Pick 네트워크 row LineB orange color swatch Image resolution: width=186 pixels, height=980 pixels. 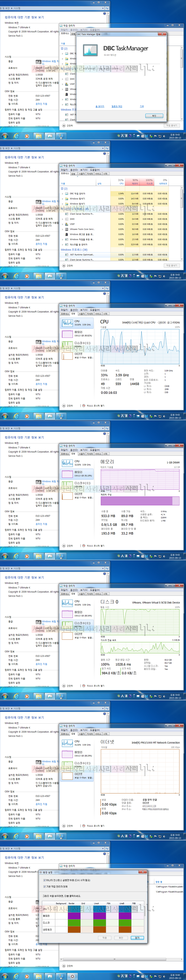[x=124, y=929]
